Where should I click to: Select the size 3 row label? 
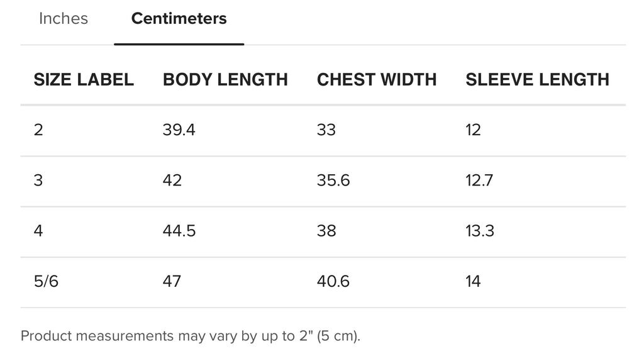point(38,181)
